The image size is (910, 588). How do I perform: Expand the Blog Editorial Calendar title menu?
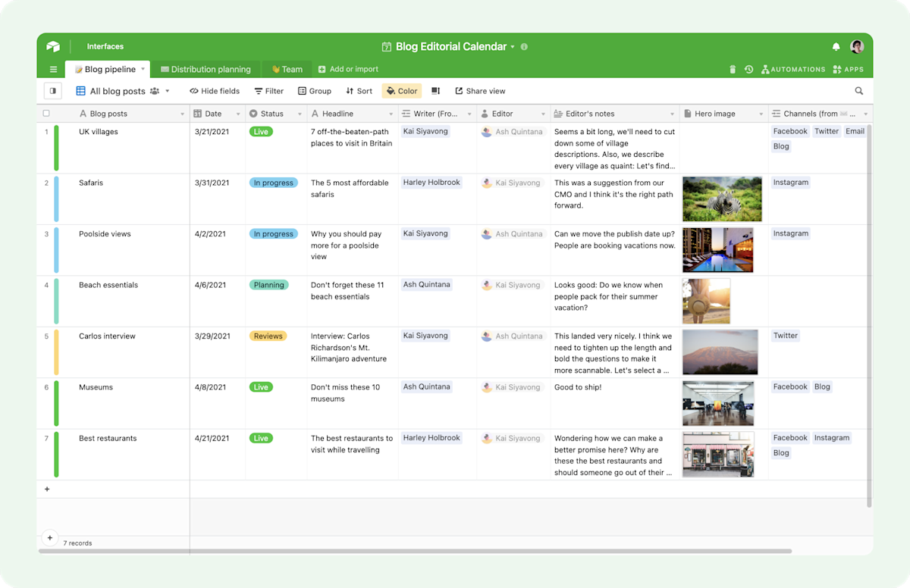click(513, 46)
